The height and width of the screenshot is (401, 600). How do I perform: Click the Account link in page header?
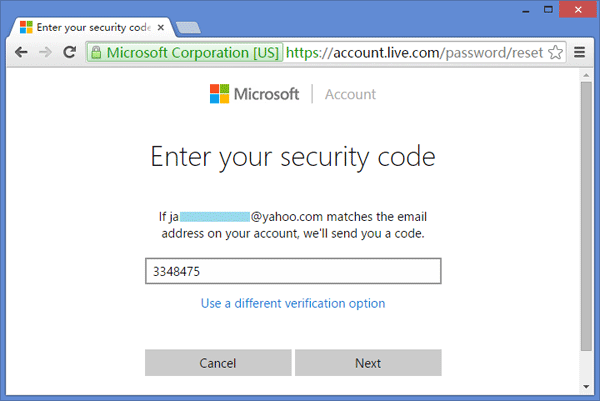pos(350,94)
